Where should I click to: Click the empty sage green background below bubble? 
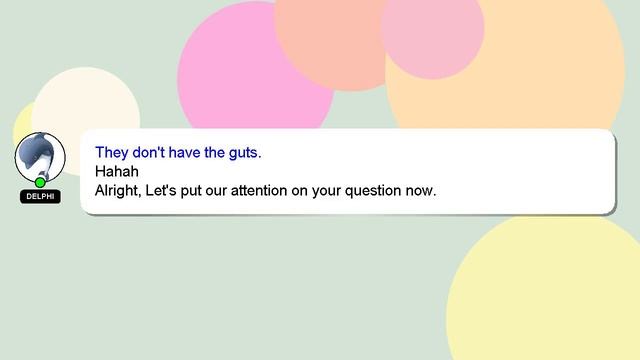click(x=245, y=286)
